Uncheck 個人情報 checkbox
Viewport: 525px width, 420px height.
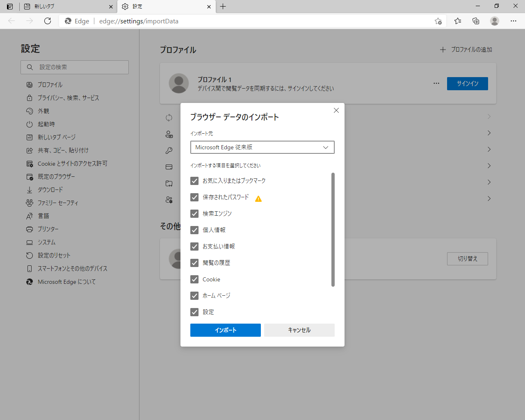194,230
